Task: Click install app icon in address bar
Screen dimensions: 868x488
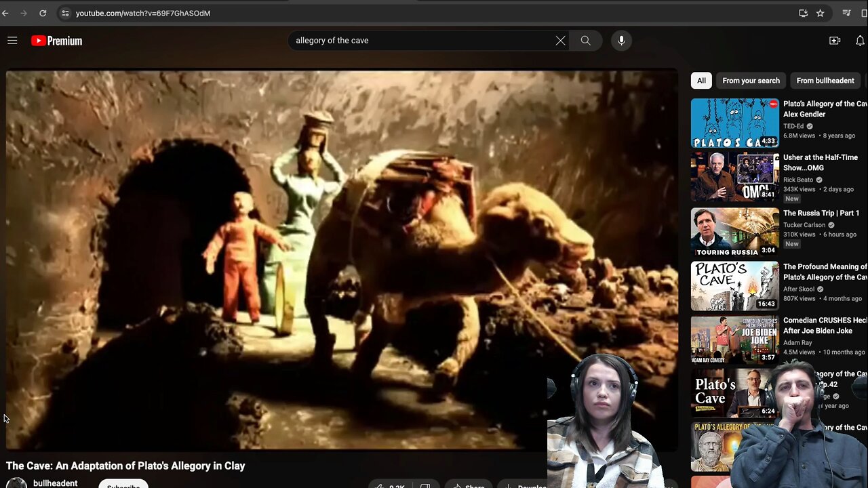Action: click(x=803, y=13)
